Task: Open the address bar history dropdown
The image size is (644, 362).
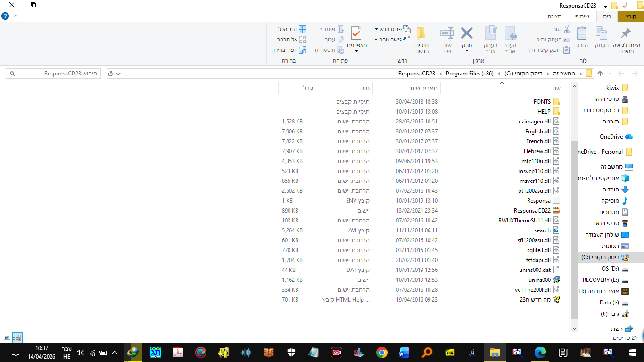Action: click(118, 74)
